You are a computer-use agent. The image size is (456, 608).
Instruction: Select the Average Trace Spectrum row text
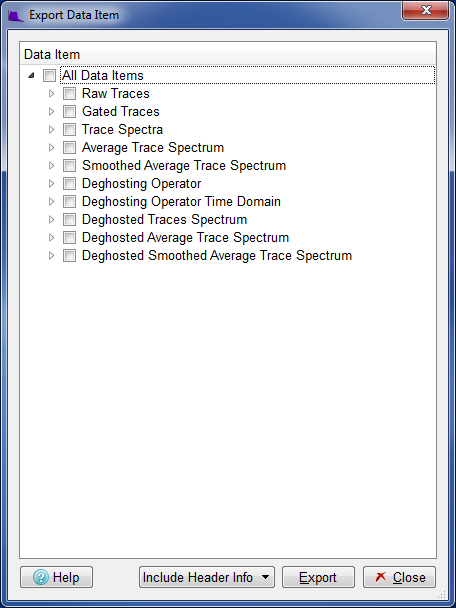coord(153,147)
